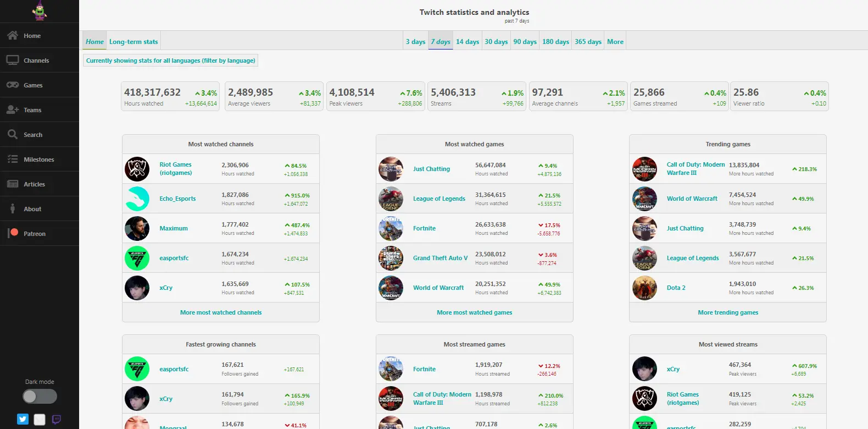
Task: Open More most watched games
Action: 475,312
